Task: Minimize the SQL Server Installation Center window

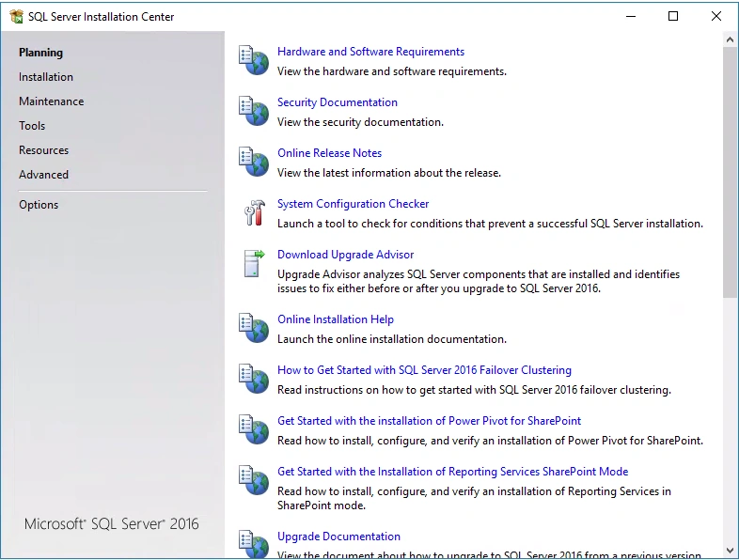Action: tap(631, 17)
